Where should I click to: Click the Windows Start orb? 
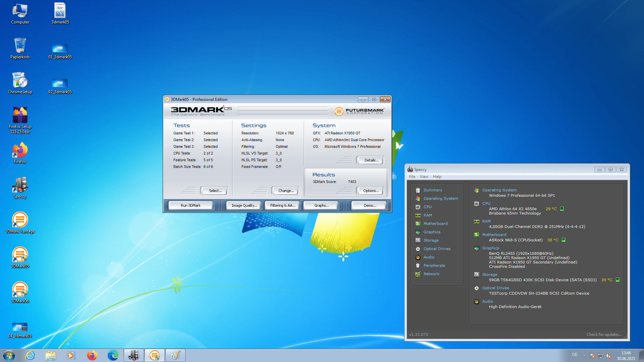click(x=9, y=355)
